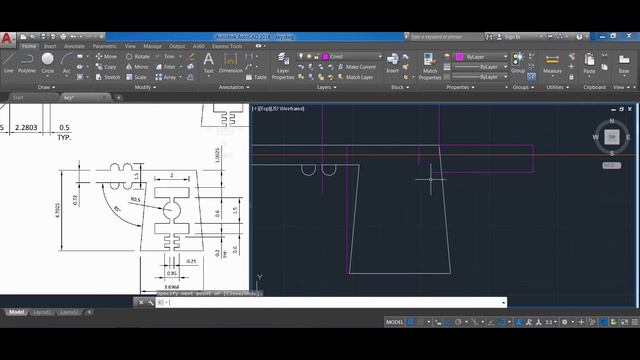Click the Array command
Screen dimensions: 640x360
166,77
